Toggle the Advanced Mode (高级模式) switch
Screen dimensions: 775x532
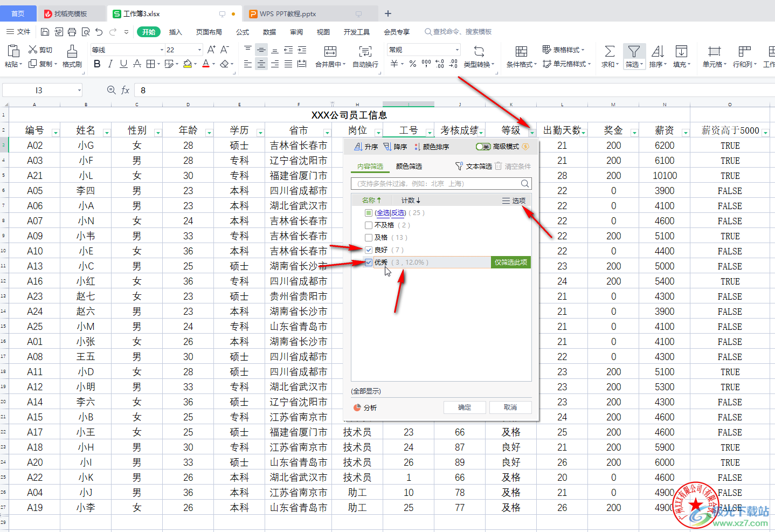[x=483, y=147]
